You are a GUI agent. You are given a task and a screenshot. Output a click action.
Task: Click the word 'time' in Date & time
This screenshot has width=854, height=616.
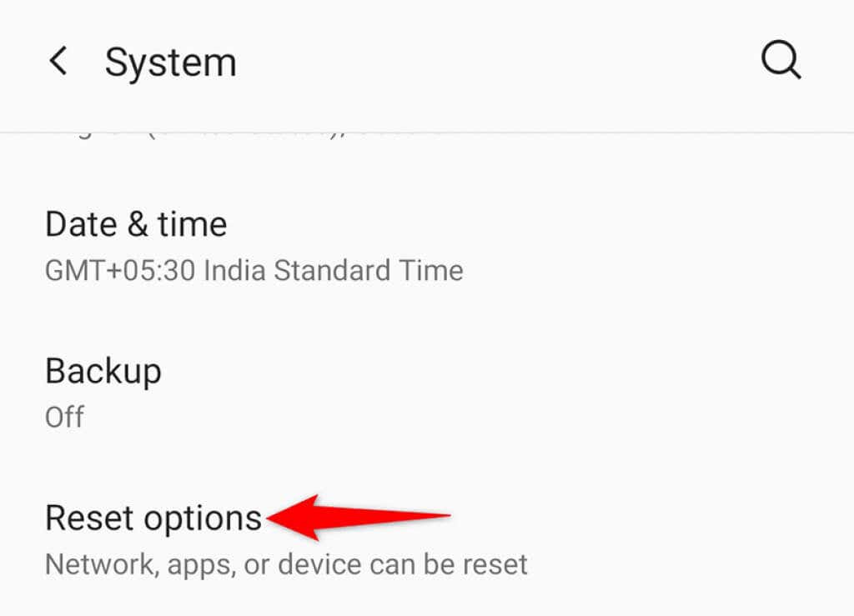(x=193, y=224)
